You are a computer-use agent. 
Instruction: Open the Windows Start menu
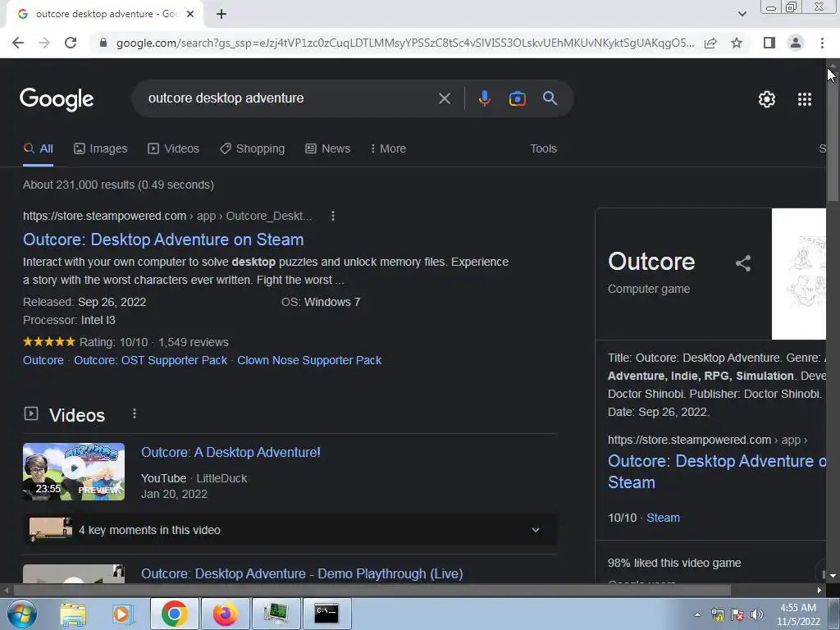click(x=21, y=614)
